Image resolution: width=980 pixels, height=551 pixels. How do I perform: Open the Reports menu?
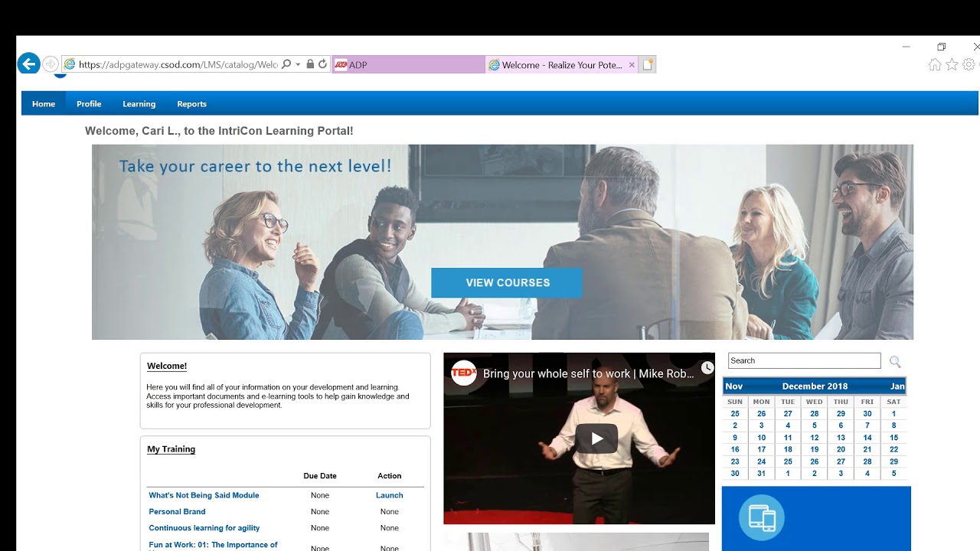pyautogui.click(x=191, y=104)
